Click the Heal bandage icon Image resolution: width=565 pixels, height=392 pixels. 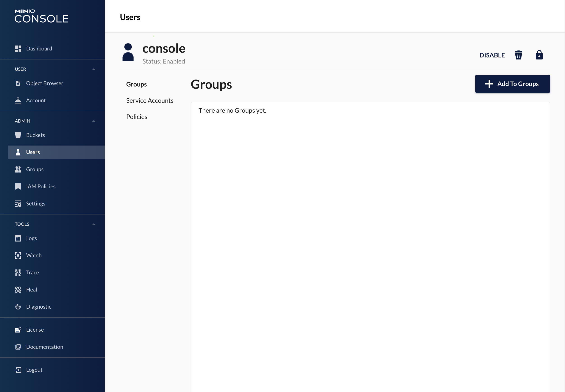pos(18,290)
